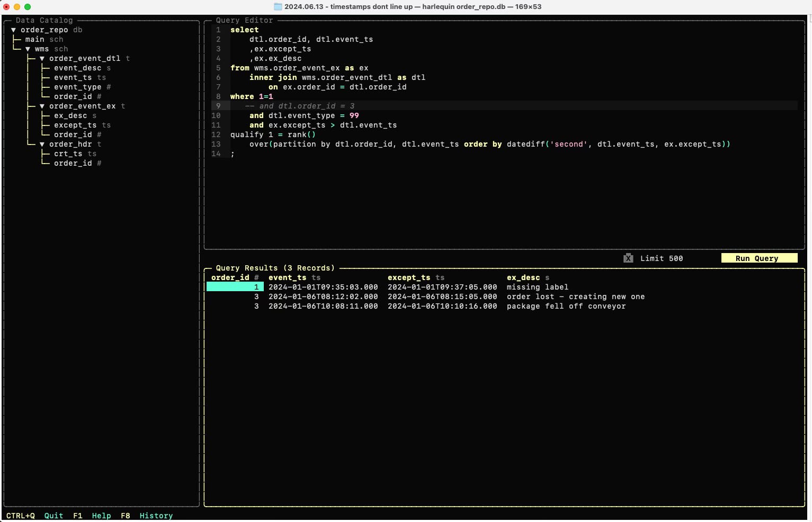Click the value 99 in the editor
This screenshot has width=812, height=522.
tap(354, 116)
